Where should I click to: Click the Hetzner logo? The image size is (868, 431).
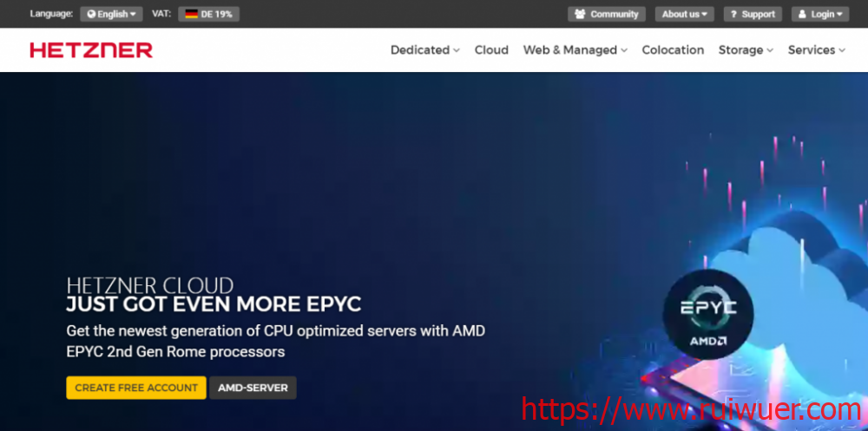[x=91, y=50]
